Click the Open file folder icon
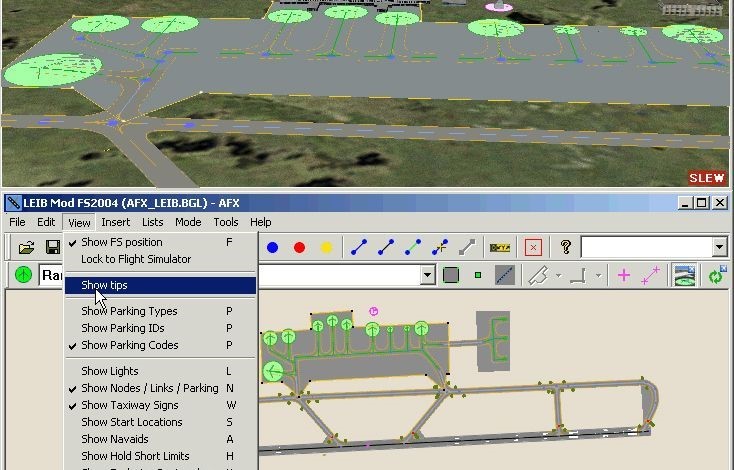The width and height of the screenshot is (734, 470). click(x=27, y=247)
